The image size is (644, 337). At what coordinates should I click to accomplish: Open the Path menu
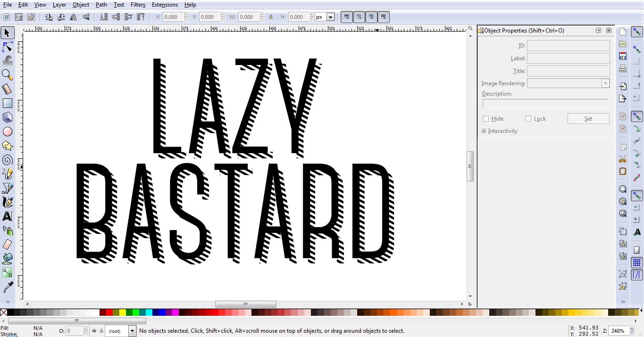(101, 5)
